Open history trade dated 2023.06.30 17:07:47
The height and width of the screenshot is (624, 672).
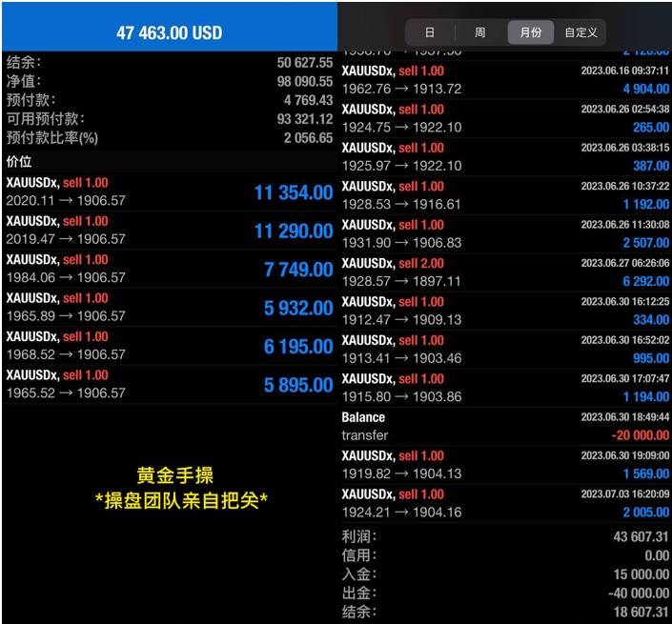pos(505,389)
